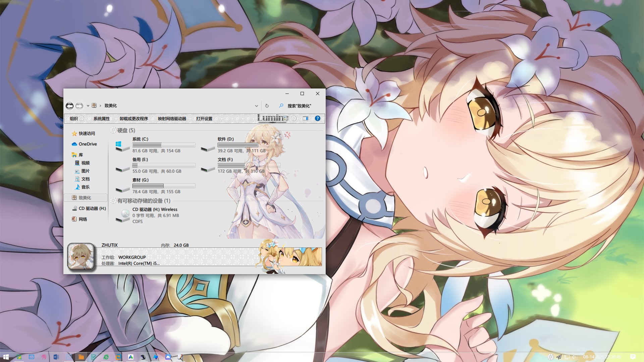The width and height of the screenshot is (644, 362).
Task: Refresh the current folder view
Action: [267, 106]
